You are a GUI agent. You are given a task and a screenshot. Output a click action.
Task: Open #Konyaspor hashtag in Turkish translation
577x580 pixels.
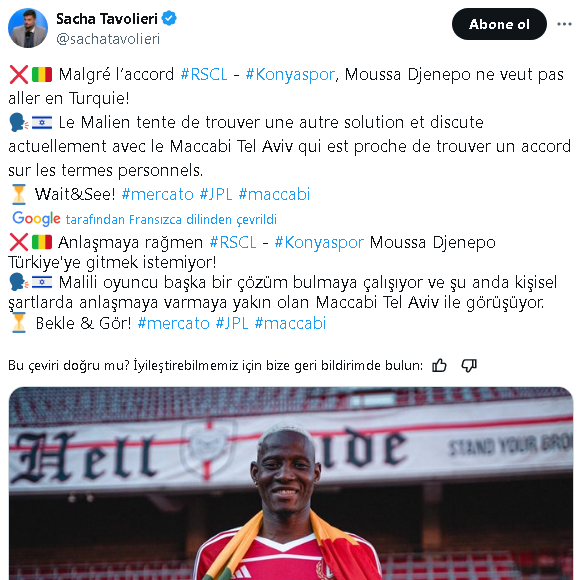[x=319, y=243]
